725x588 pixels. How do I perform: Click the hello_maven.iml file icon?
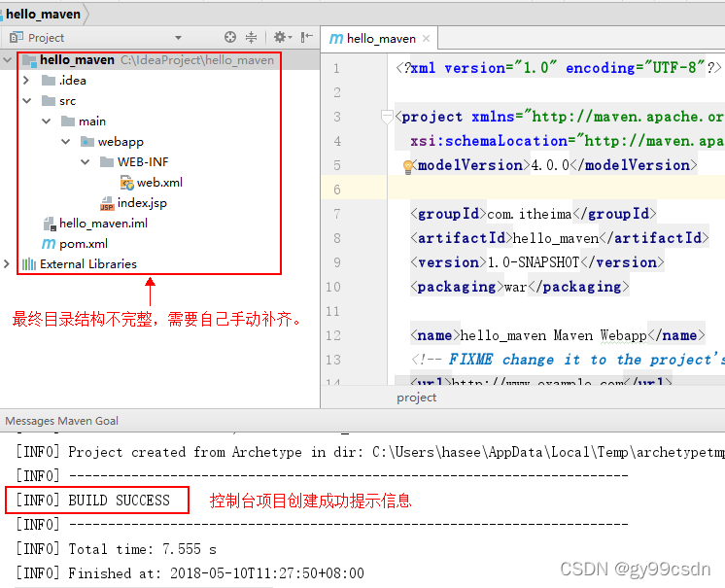(50, 224)
